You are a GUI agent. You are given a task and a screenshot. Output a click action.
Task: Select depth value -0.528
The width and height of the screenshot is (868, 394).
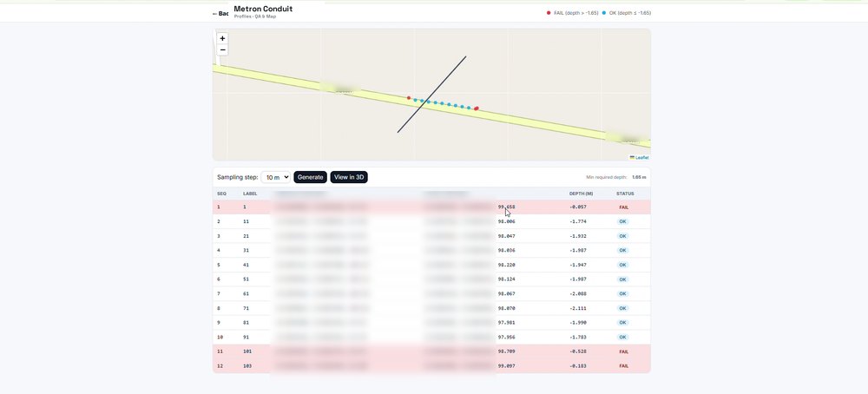tap(578, 351)
